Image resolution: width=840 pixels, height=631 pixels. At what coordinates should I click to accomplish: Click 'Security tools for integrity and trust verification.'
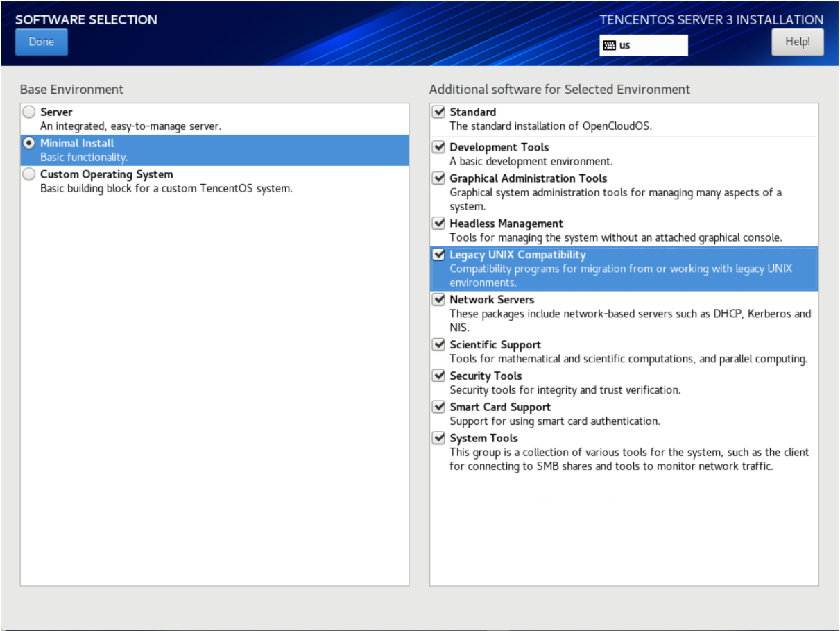tap(565, 390)
